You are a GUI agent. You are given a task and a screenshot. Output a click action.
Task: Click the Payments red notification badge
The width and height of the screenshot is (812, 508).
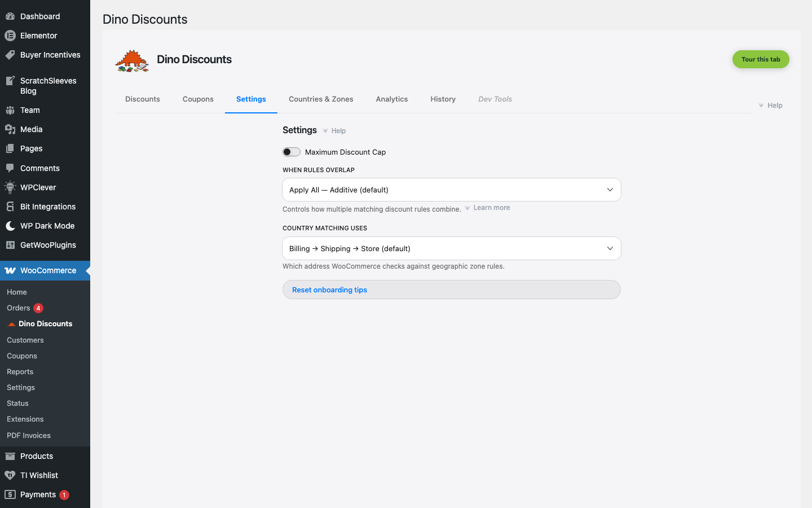click(64, 495)
